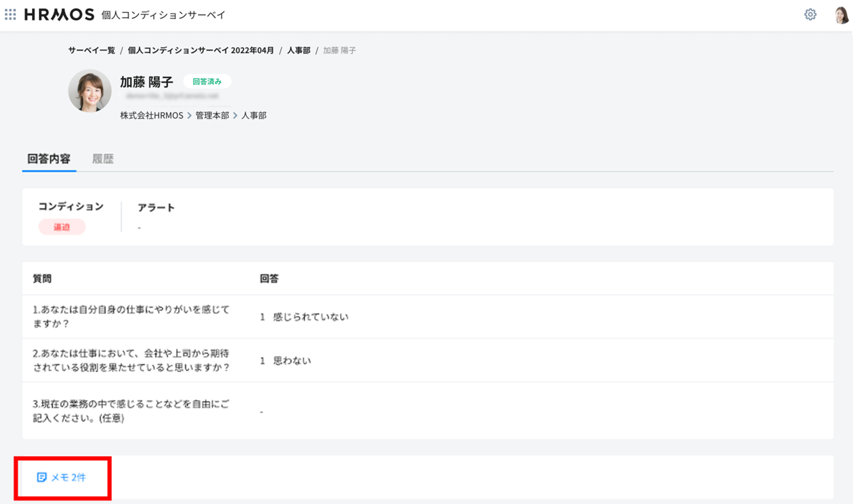Screen dimensions: 853x504
Task: Click 株式会社HRMOS in the department path
Action: [151, 116]
